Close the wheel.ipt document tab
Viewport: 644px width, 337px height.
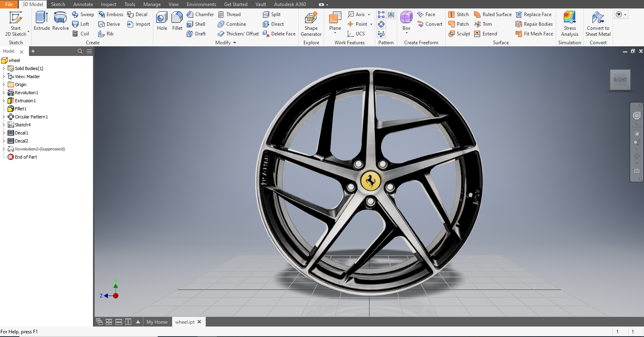pos(199,322)
